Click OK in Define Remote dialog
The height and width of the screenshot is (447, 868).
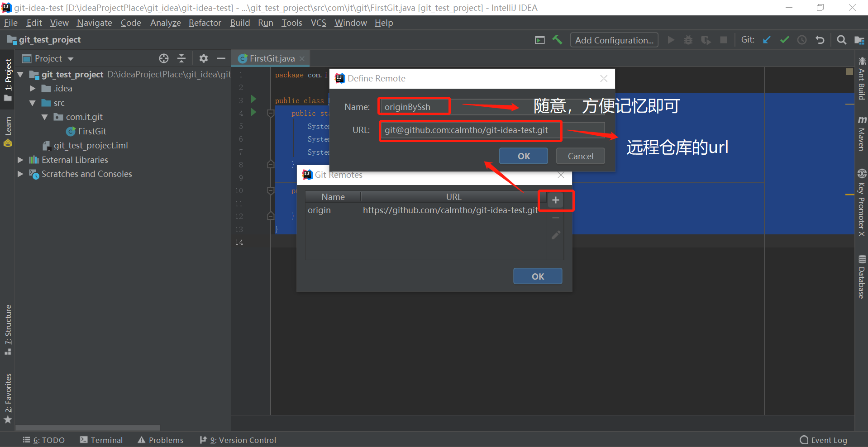524,156
